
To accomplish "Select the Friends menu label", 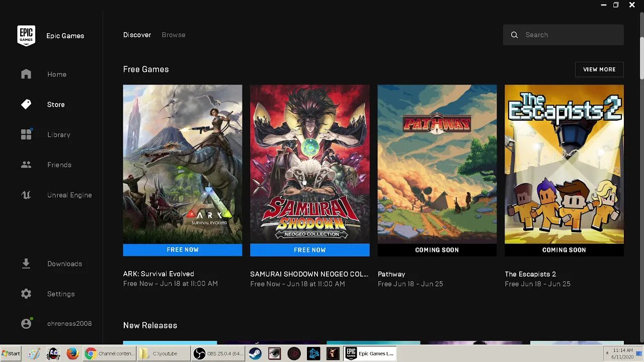I will point(59,165).
